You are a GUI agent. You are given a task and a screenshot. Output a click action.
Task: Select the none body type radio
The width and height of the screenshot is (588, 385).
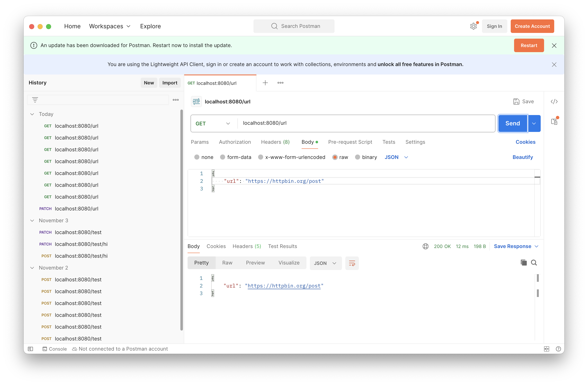[x=197, y=157]
